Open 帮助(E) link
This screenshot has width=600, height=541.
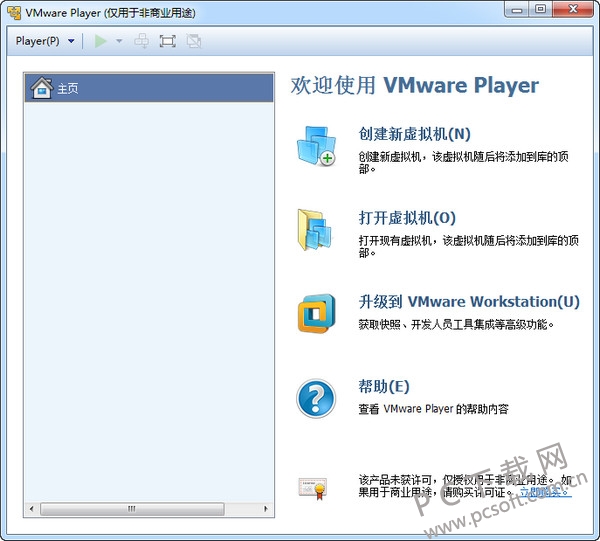pyautogui.click(x=384, y=386)
